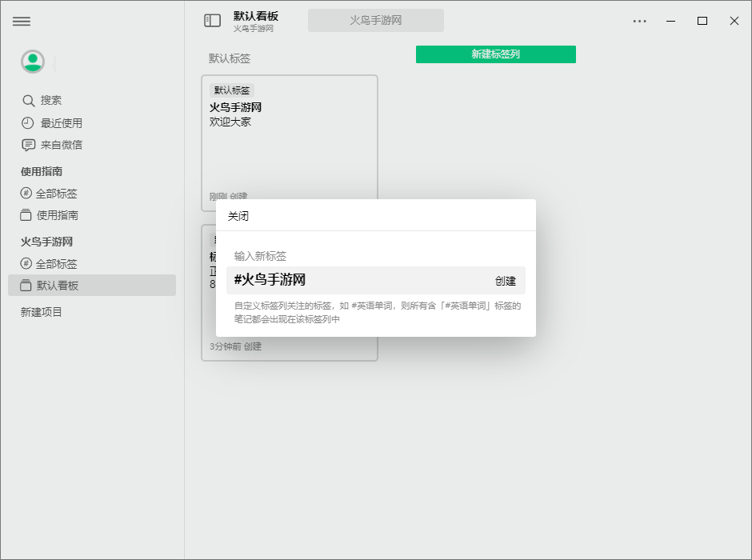Viewport: 752px width, 560px height.
Task: Click 使用指南 section heading
Action: click(42, 171)
